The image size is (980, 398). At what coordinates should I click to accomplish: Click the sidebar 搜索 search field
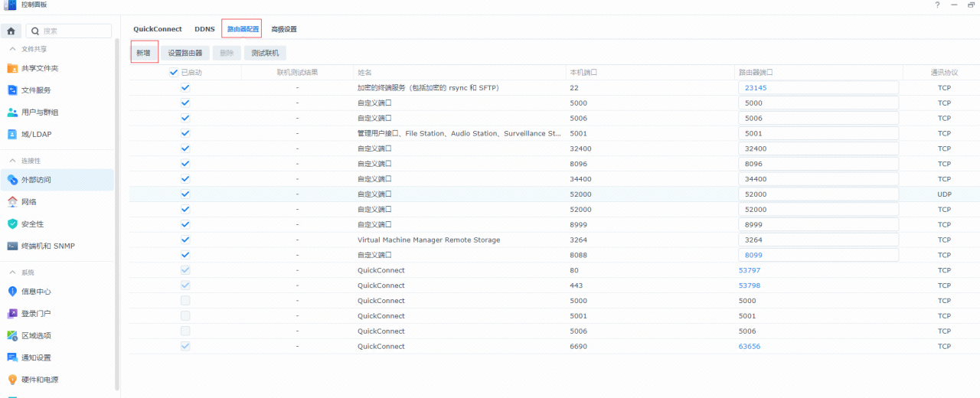tap(68, 31)
